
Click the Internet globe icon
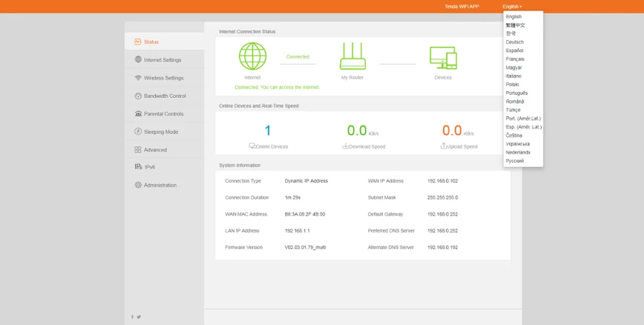(252, 56)
